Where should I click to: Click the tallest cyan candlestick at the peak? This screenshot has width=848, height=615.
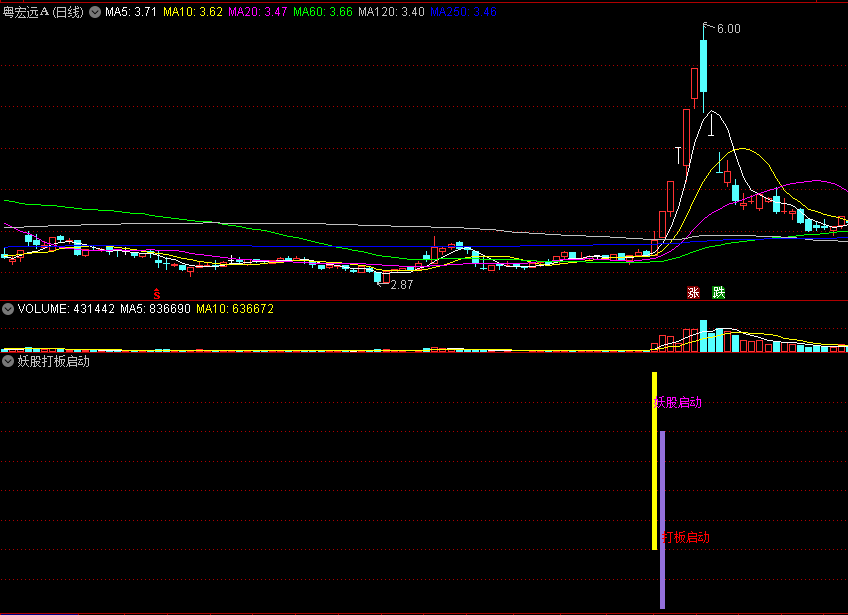(x=704, y=65)
